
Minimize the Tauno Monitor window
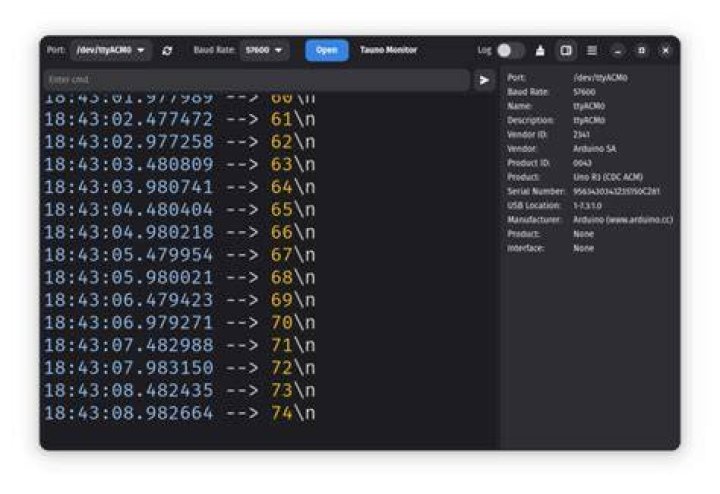pyautogui.click(x=618, y=51)
